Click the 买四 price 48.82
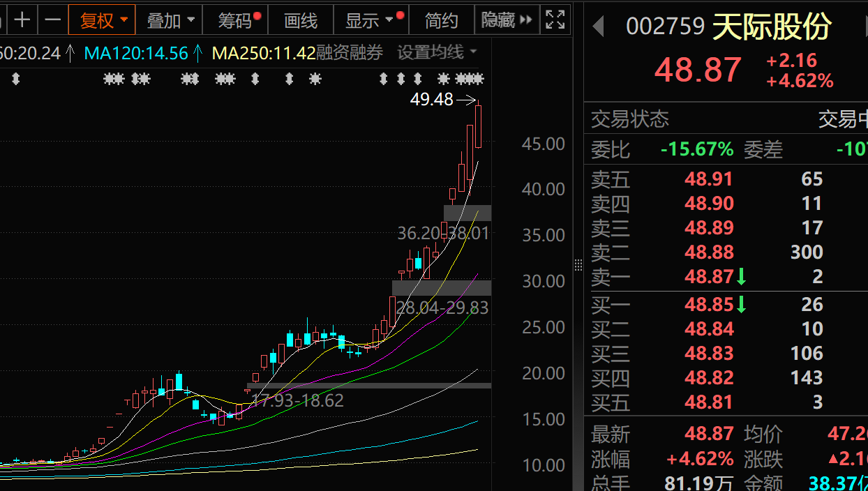868x491 pixels. (x=709, y=378)
